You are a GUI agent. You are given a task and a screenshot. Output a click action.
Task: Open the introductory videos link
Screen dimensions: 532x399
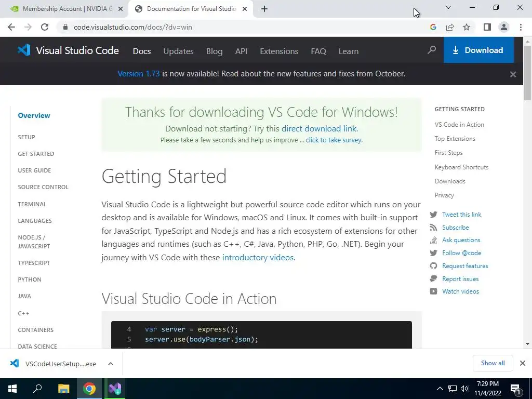(x=258, y=258)
